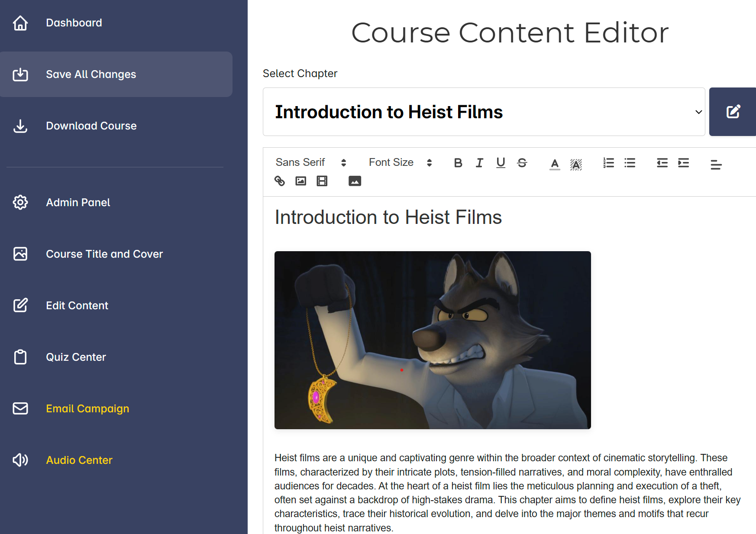Screen dimensions: 756x534
Task: Open the text alignment options
Action: [716, 165]
